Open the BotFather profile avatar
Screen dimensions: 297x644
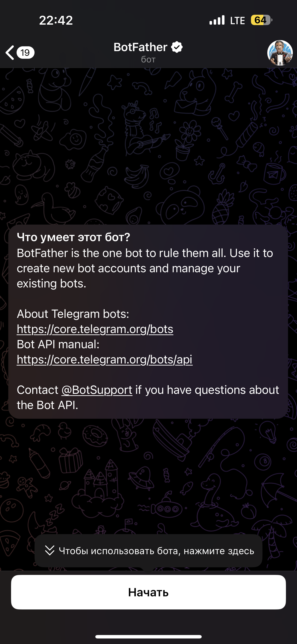(280, 53)
